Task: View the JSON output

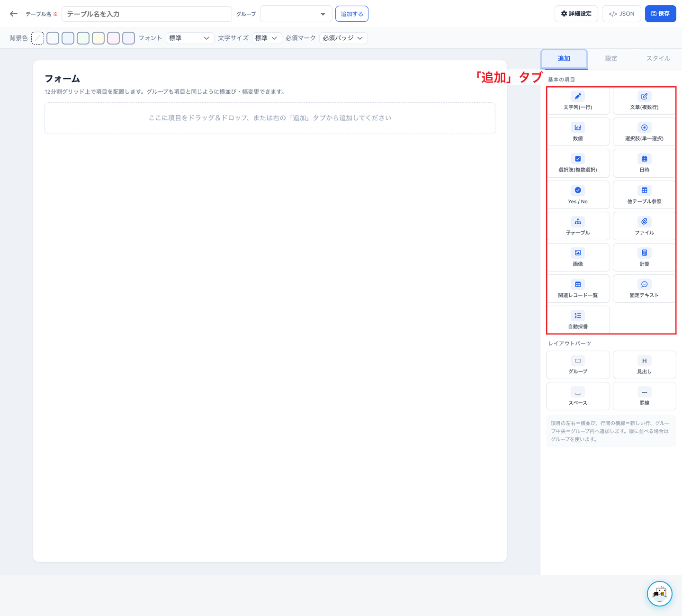Action: click(x=621, y=14)
